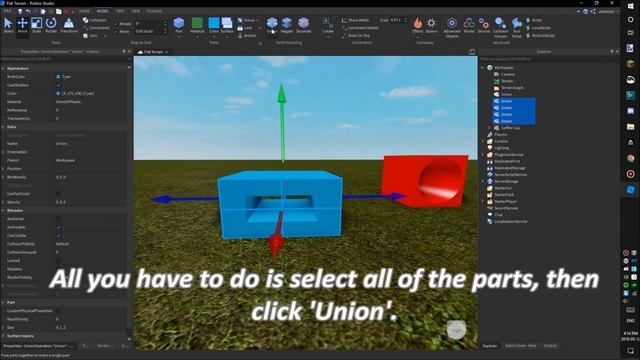This screenshot has height=360, width=640.
Task: Open Advanced Objects
Action: [x=452, y=27]
